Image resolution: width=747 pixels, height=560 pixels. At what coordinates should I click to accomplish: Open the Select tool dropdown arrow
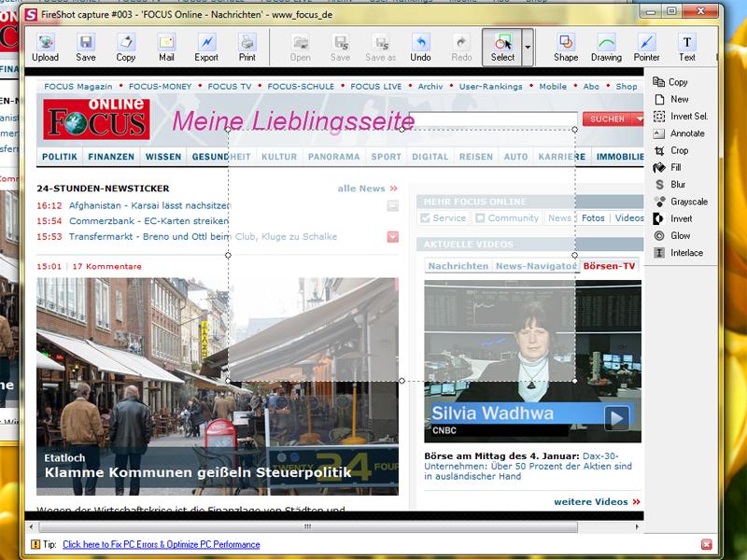528,47
